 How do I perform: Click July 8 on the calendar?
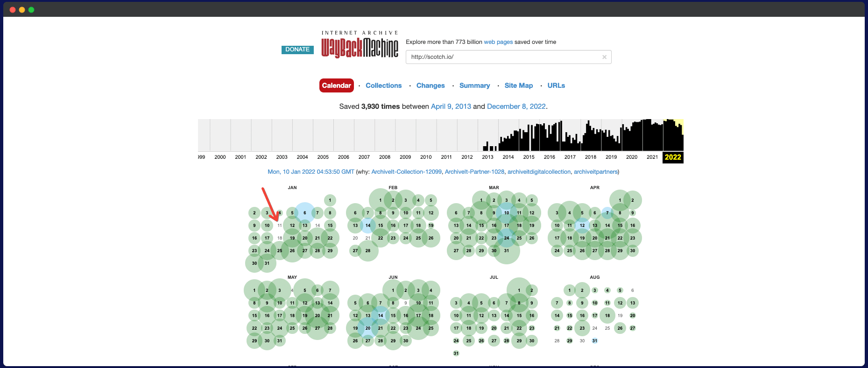pos(519,303)
